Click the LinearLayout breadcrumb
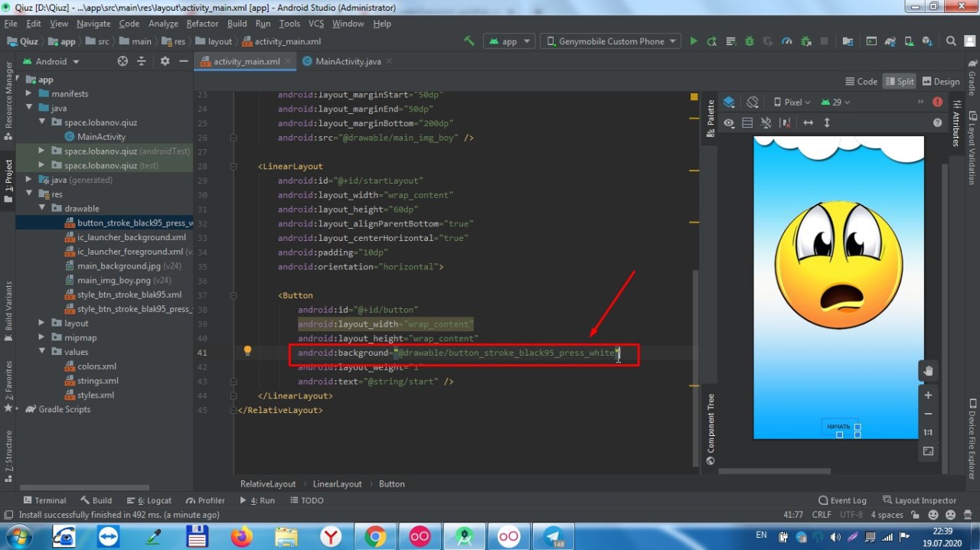Viewport: 980px width, 550px height. coord(338,483)
